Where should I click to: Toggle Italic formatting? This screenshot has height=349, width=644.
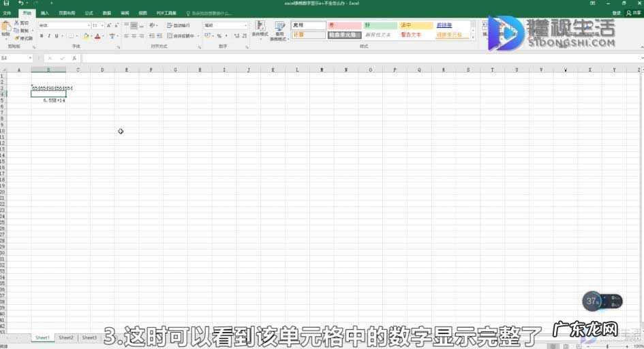49,36
